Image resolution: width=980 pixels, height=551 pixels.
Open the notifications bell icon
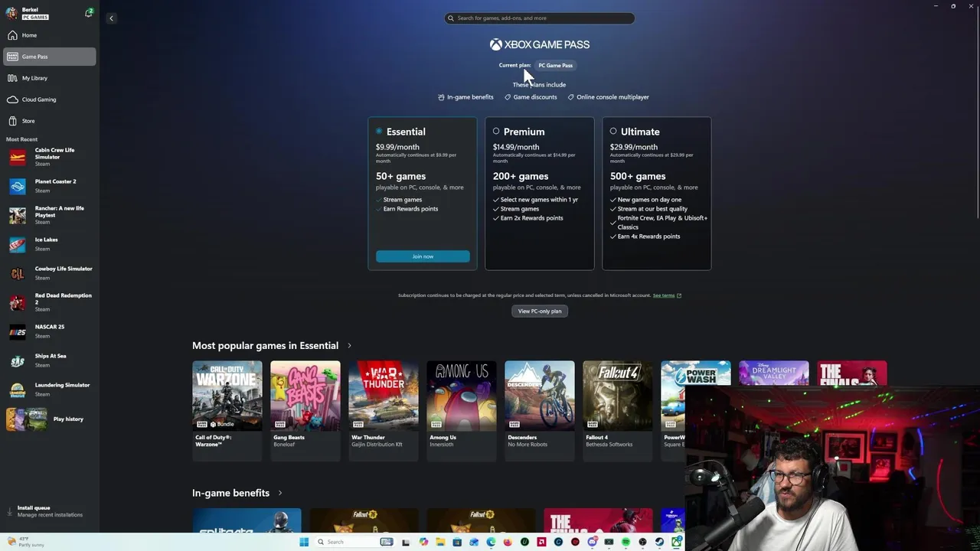(89, 13)
